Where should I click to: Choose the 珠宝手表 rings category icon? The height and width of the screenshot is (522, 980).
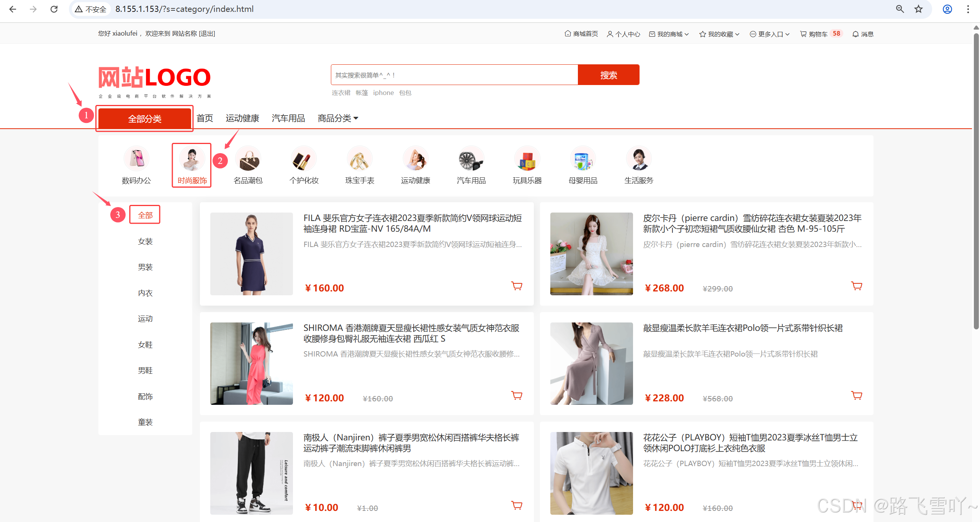click(x=360, y=159)
